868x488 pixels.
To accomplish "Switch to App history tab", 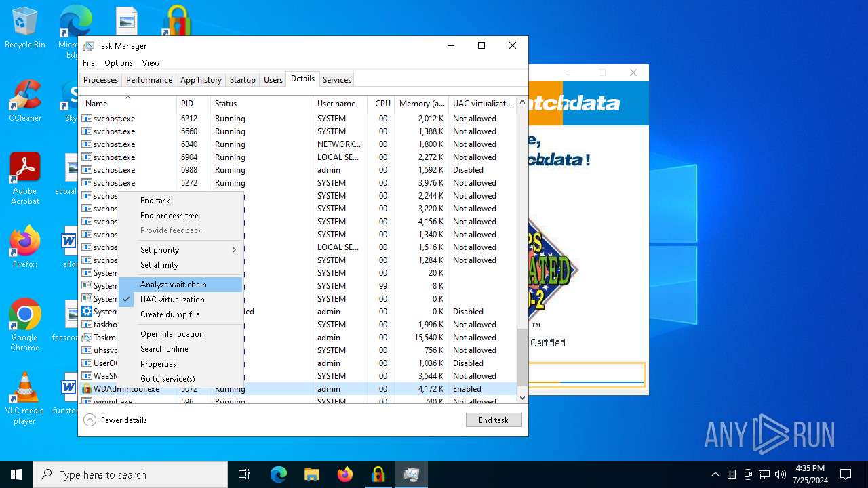I will pos(201,80).
